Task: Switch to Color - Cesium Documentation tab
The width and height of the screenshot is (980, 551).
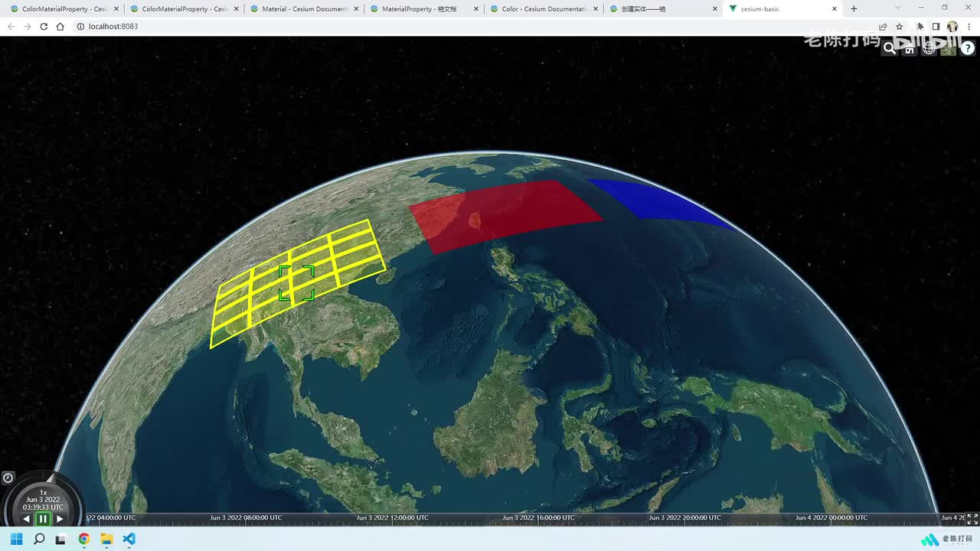Action: pos(544,9)
